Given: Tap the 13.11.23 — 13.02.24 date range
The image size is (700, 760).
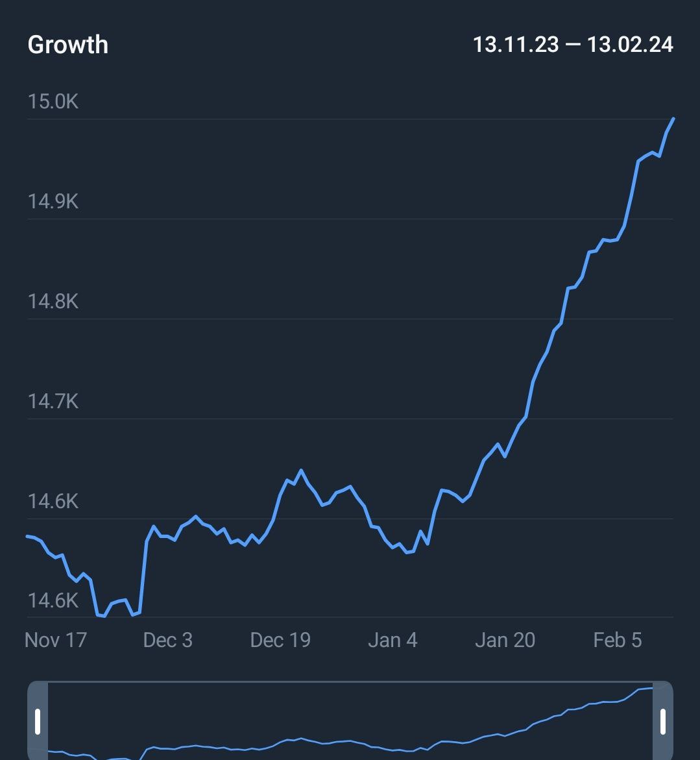Looking at the screenshot, I should (x=573, y=45).
